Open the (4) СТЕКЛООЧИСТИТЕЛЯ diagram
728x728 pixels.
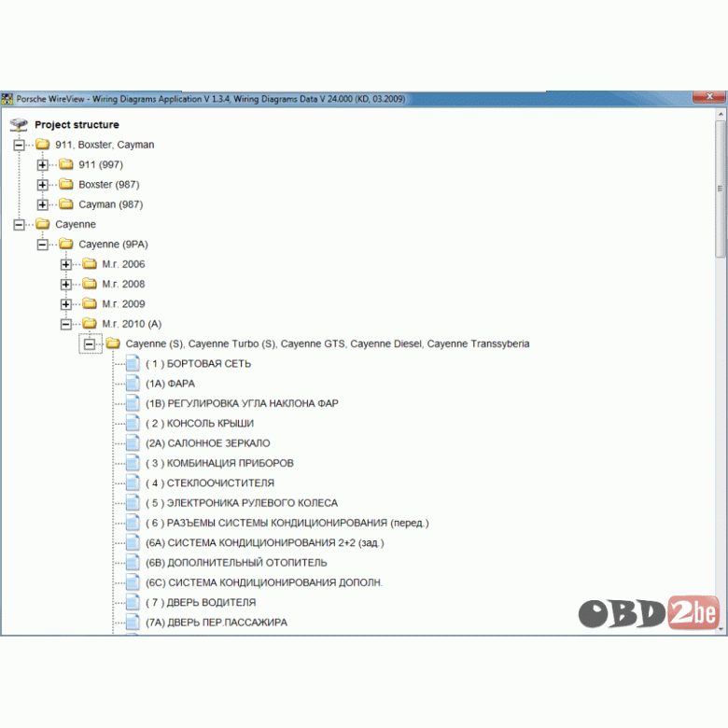click(x=210, y=483)
